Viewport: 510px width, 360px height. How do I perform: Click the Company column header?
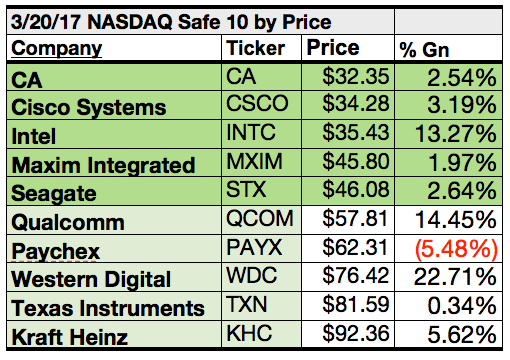(x=114, y=48)
